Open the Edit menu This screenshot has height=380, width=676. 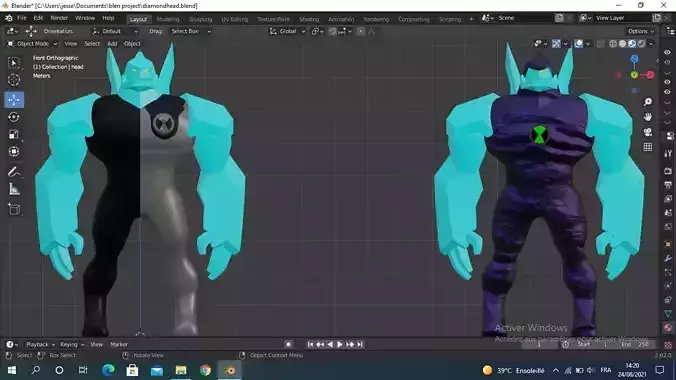pos(38,18)
